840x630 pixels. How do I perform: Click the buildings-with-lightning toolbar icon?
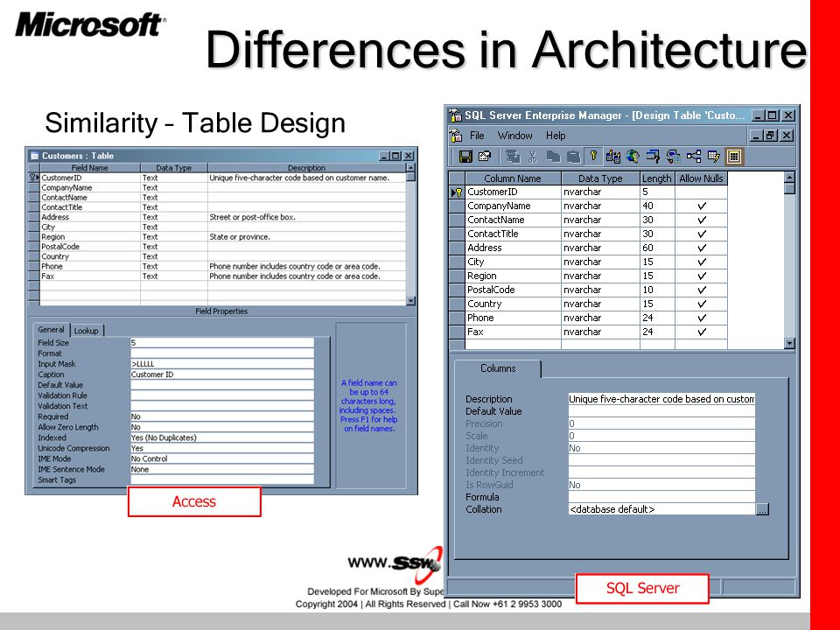(x=612, y=157)
